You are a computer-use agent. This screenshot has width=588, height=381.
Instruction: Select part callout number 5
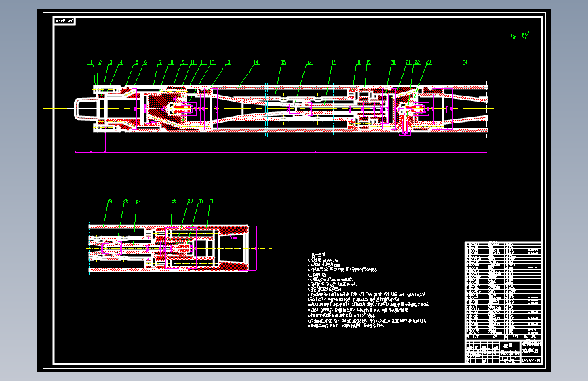pyautogui.click(x=137, y=62)
